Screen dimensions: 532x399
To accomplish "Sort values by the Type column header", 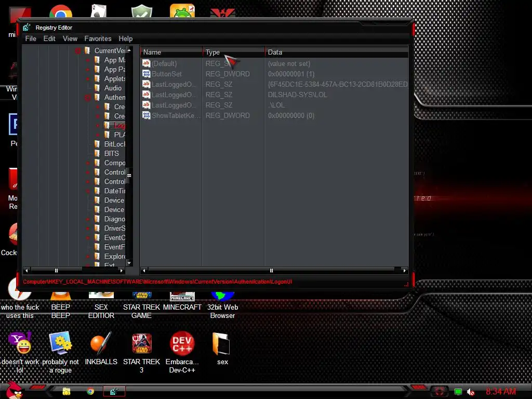I will click(234, 52).
